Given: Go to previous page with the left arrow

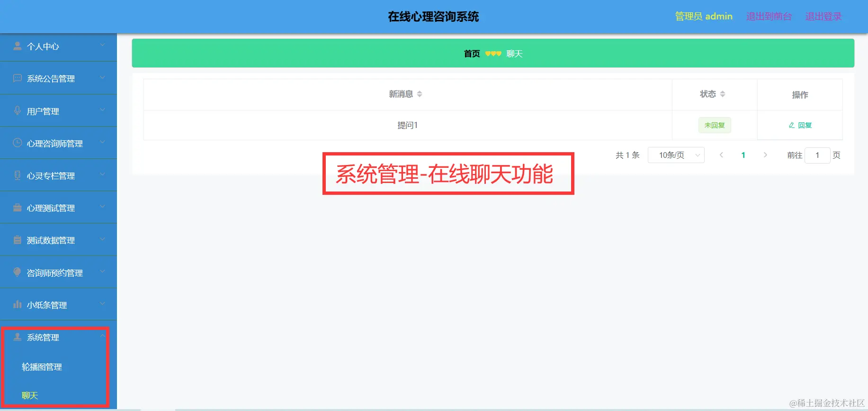Looking at the screenshot, I should coord(721,155).
